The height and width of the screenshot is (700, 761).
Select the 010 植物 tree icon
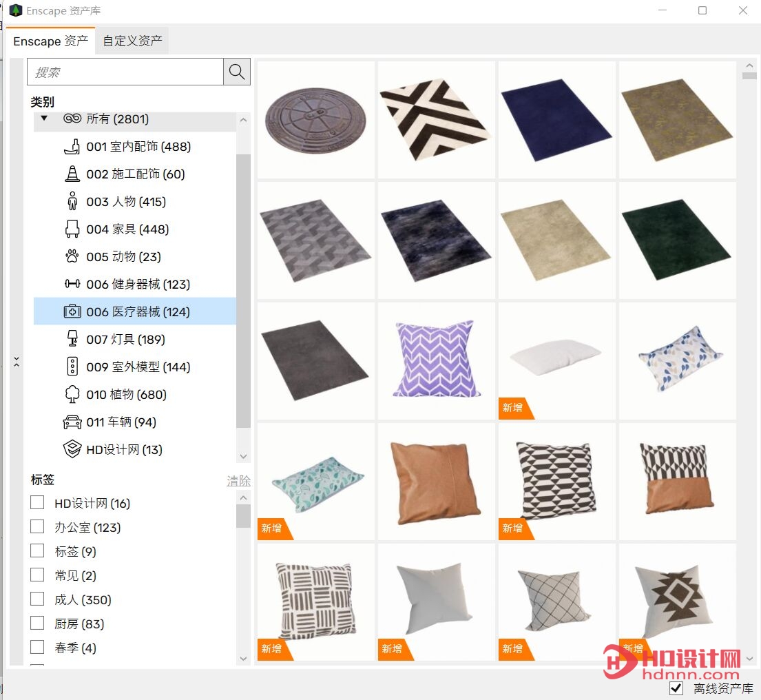point(72,393)
